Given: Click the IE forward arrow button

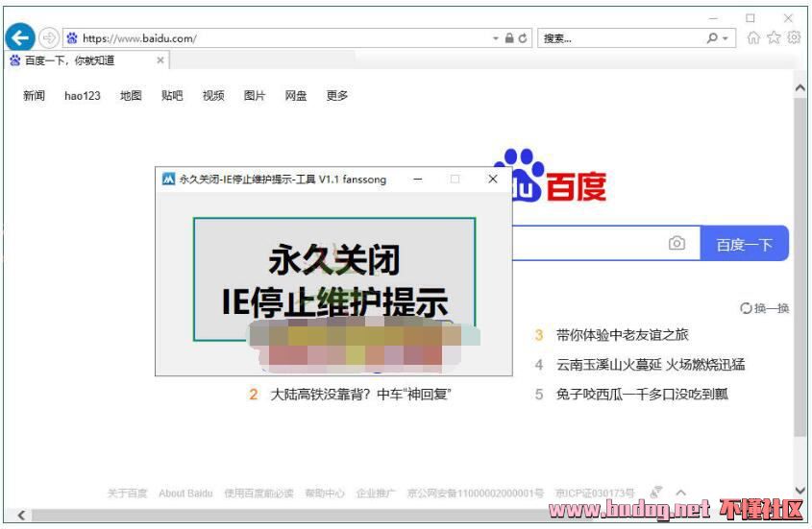Looking at the screenshot, I should point(49,37).
